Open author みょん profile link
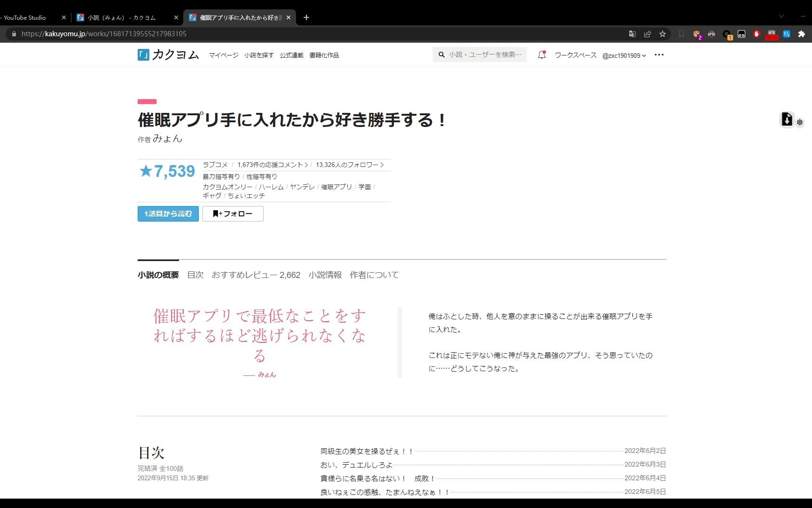 click(167, 138)
